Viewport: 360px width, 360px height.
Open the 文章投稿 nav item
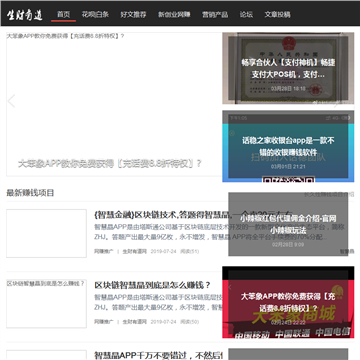[x=277, y=14]
